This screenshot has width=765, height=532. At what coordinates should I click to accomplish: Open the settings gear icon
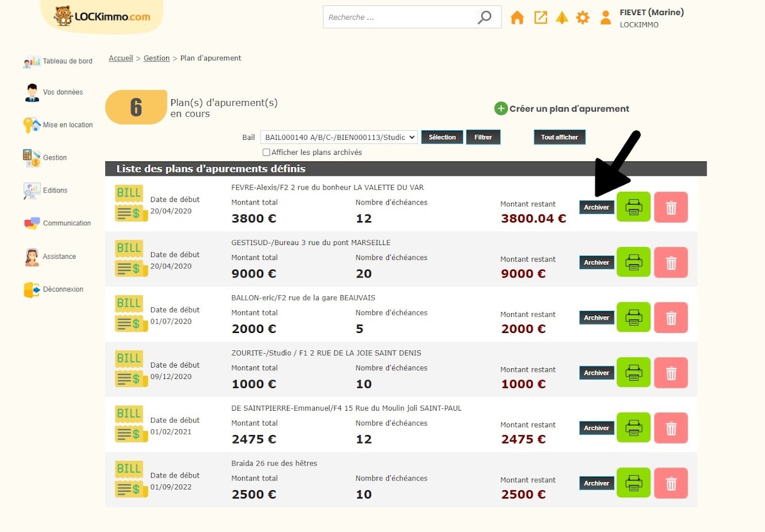(x=583, y=18)
